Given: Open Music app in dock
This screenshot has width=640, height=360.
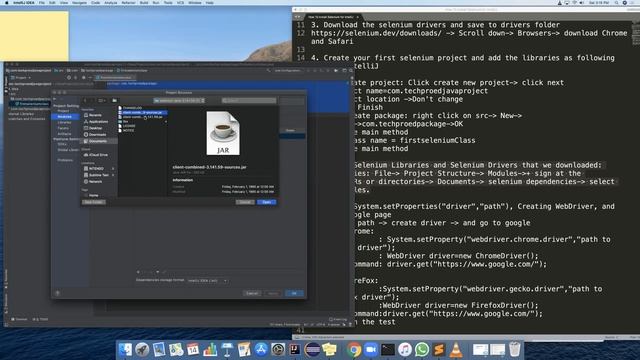Looking at the screenshot, I should click(404, 350).
